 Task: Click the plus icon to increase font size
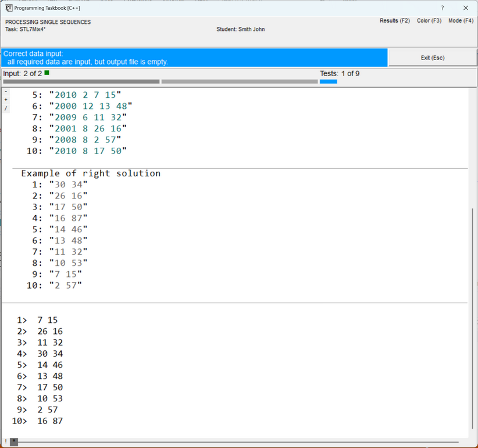[6, 99]
